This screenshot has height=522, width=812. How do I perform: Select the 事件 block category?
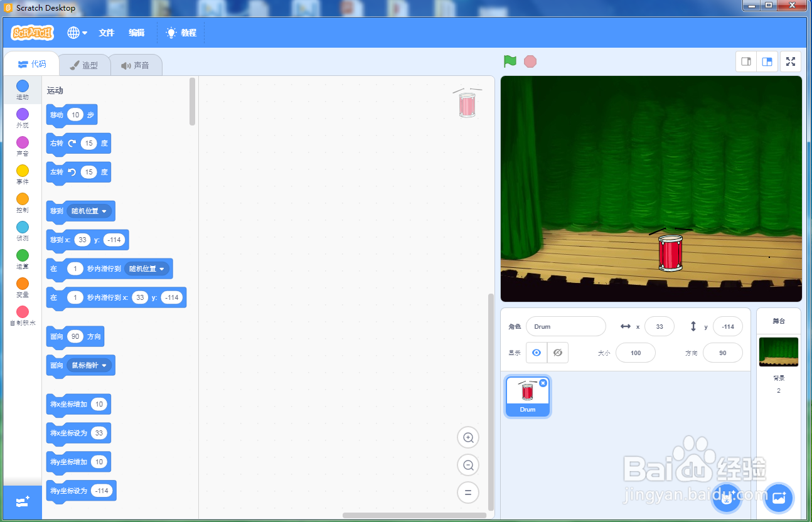(x=23, y=175)
